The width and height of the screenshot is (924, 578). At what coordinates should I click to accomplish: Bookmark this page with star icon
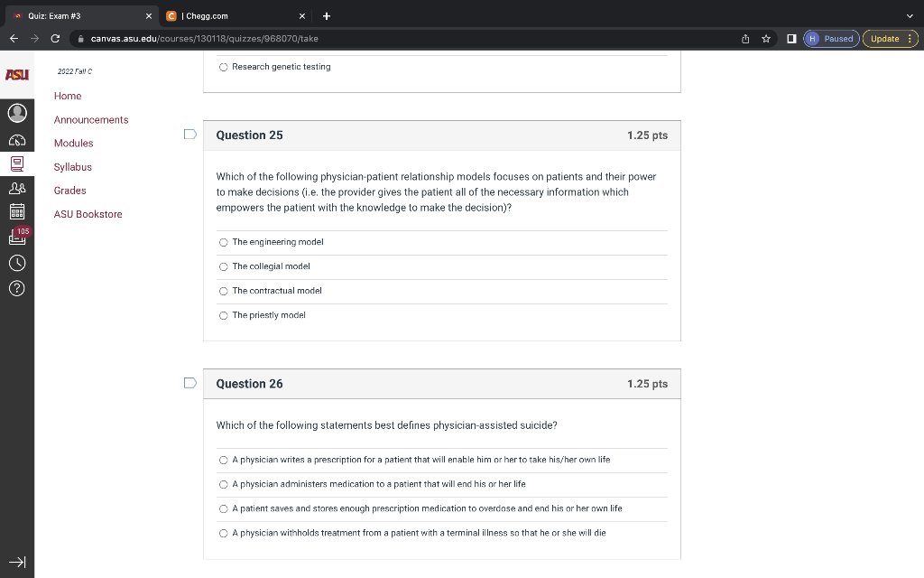coord(766,38)
